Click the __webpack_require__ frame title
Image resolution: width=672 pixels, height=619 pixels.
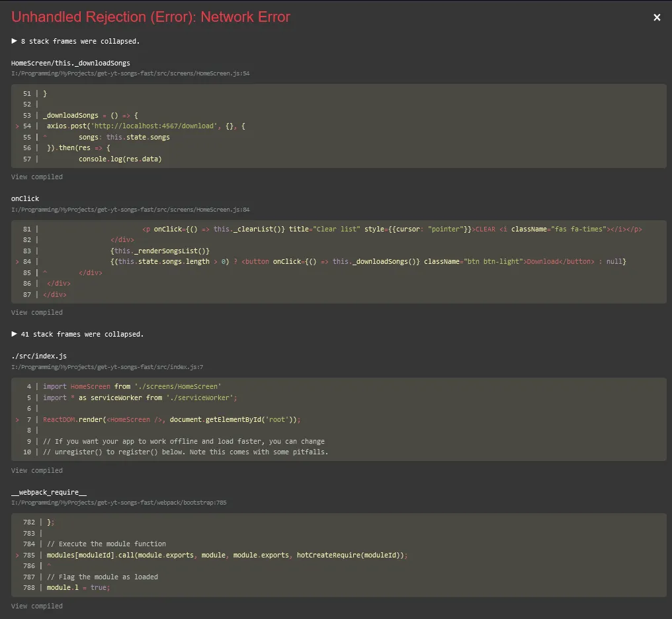[x=49, y=492]
